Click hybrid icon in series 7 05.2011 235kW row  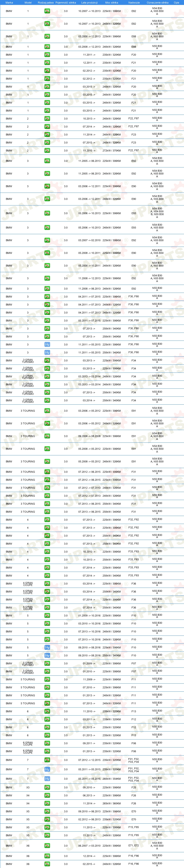tap(47, 769)
